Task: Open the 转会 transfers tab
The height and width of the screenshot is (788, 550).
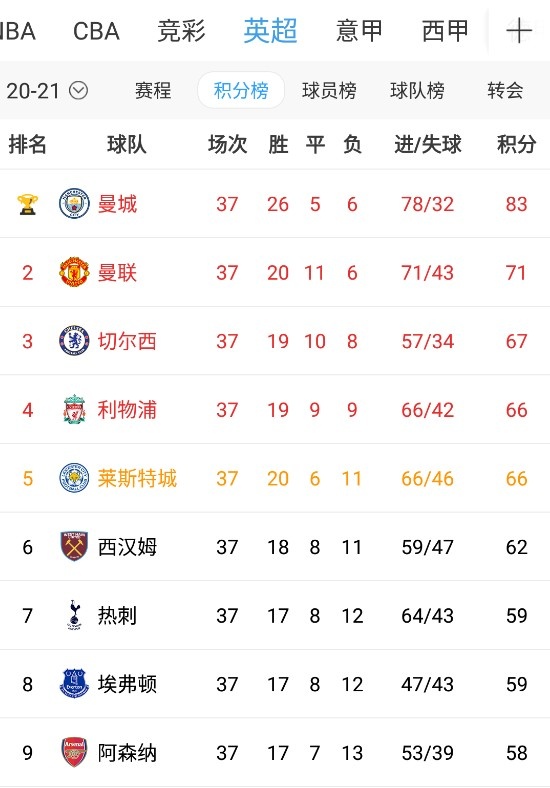Action: click(x=505, y=91)
